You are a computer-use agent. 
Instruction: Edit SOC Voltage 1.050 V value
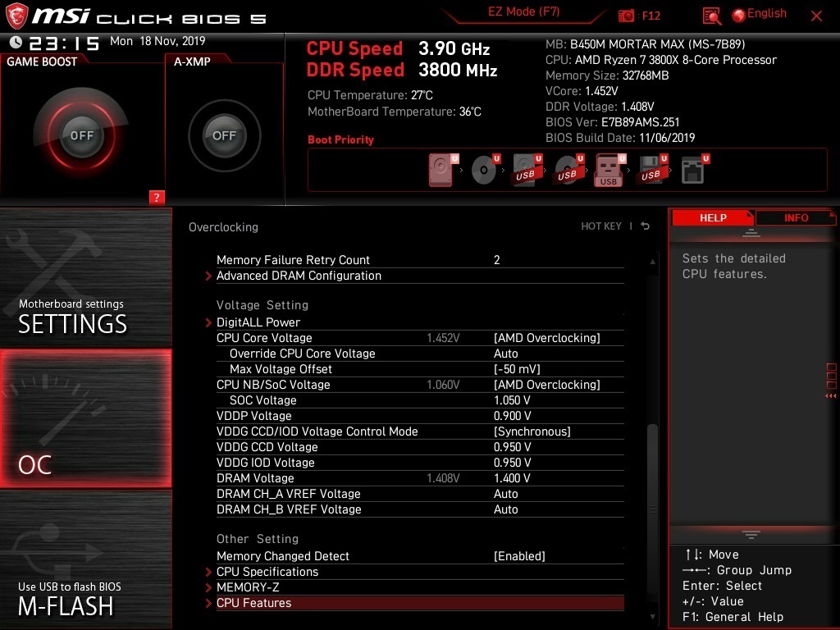coord(512,400)
